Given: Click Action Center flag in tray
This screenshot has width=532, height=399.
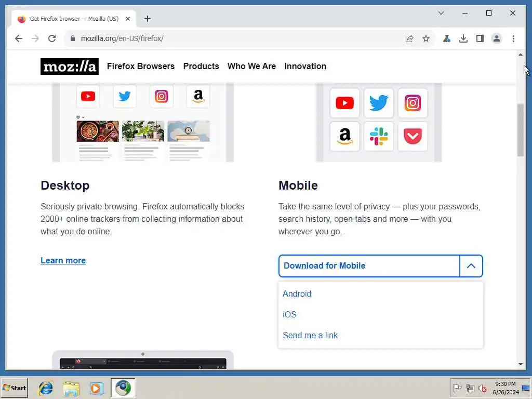Looking at the screenshot, I should click(457, 388).
